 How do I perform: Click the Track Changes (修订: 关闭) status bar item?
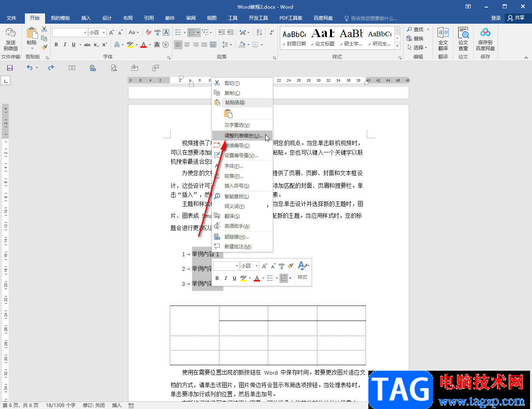[94, 405]
